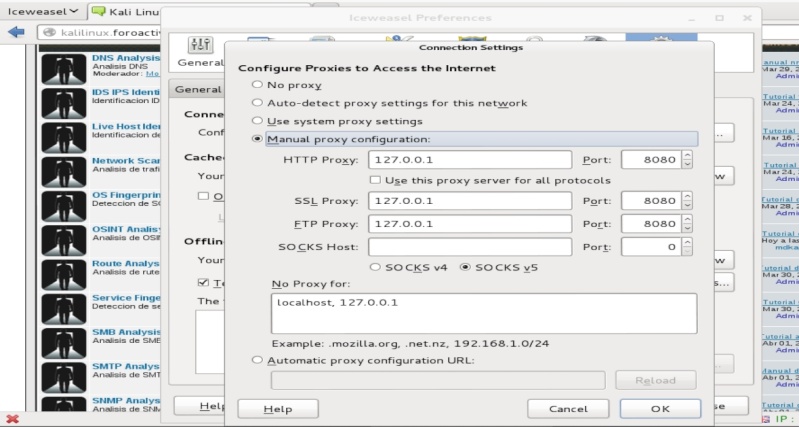This screenshot has height=427, width=799.
Task: Open the SMB Analysis forum icon
Action: pos(64,343)
